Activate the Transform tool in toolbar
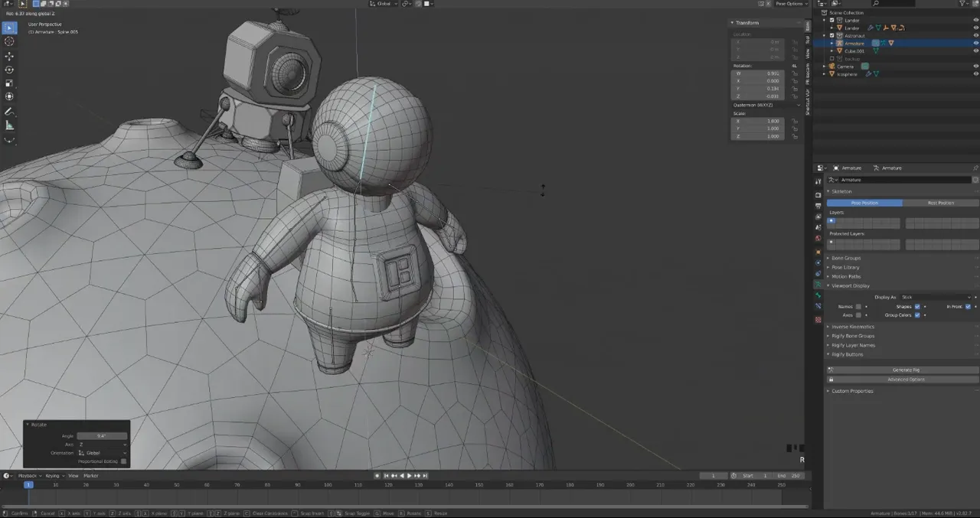980x518 pixels. [x=9, y=96]
